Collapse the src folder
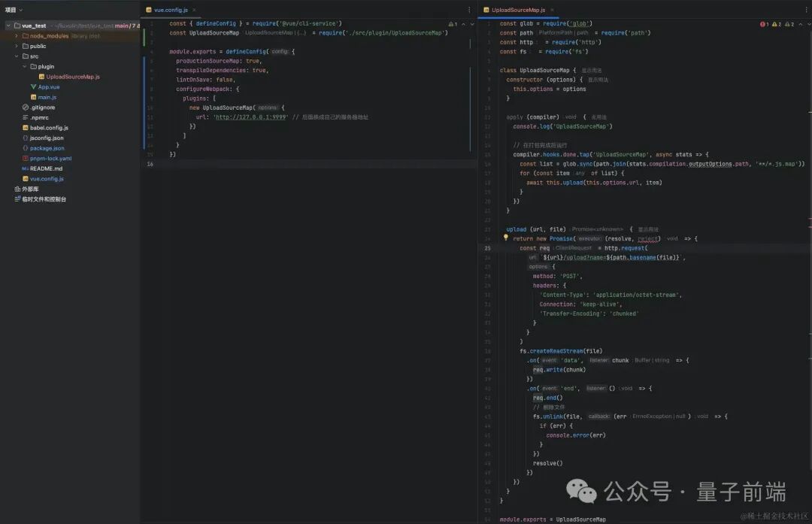Screen dimensions: 812x524 pos(17,56)
